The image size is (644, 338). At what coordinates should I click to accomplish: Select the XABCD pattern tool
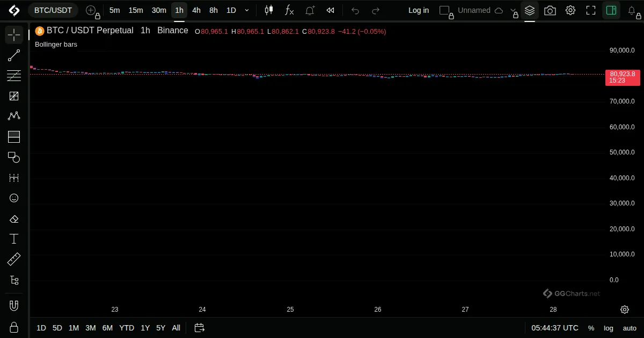coord(14,116)
